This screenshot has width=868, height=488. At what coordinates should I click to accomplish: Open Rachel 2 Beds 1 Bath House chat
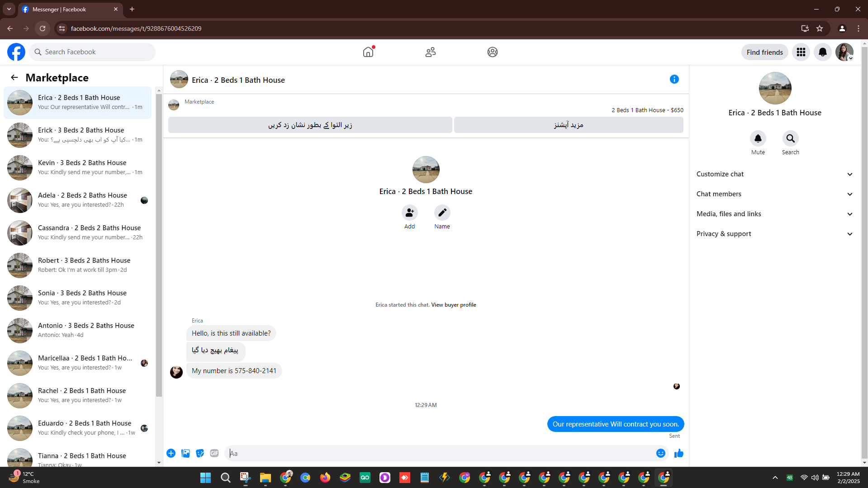coord(78,396)
